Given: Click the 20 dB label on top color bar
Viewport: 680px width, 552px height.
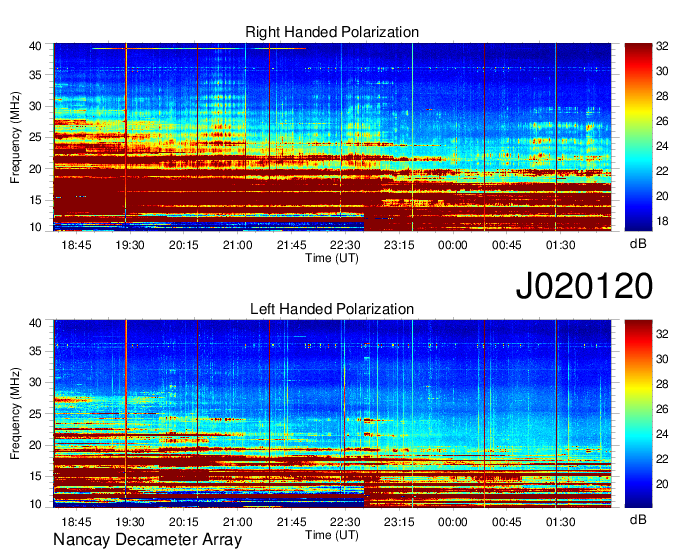Looking at the screenshot, I should point(662,196).
